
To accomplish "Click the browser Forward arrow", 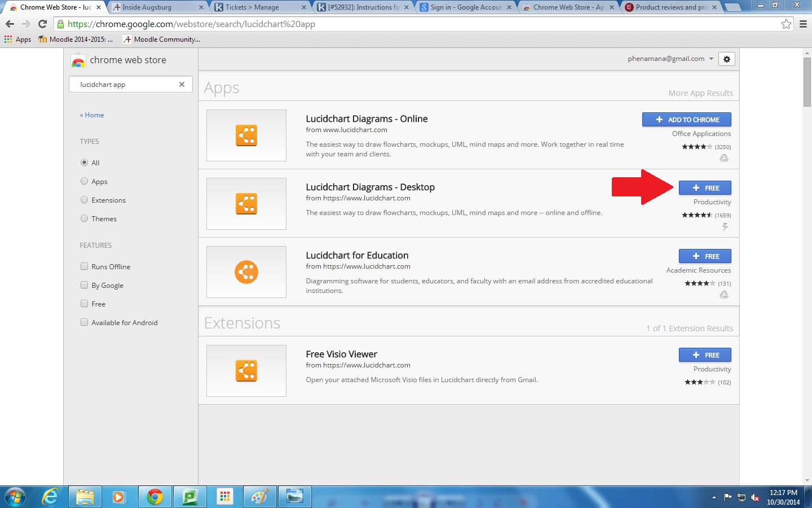I will click(x=26, y=24).
